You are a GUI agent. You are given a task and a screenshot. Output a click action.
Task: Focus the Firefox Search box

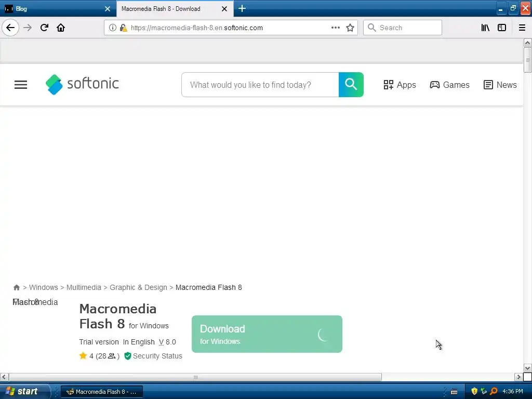point(403,28)
